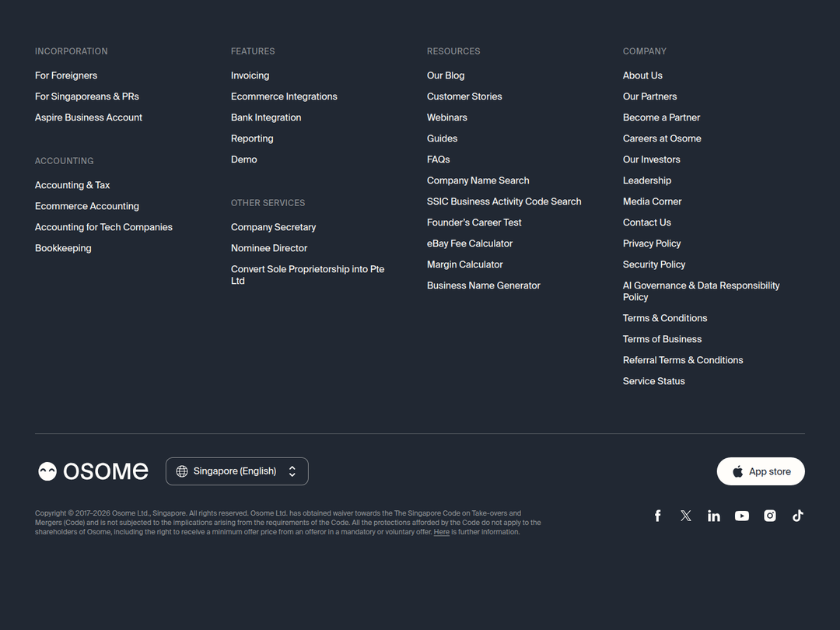Viewport: 840px width, 630px height.
Task: Go to the Bookkeeping page
Action: (x=63, y=248)
